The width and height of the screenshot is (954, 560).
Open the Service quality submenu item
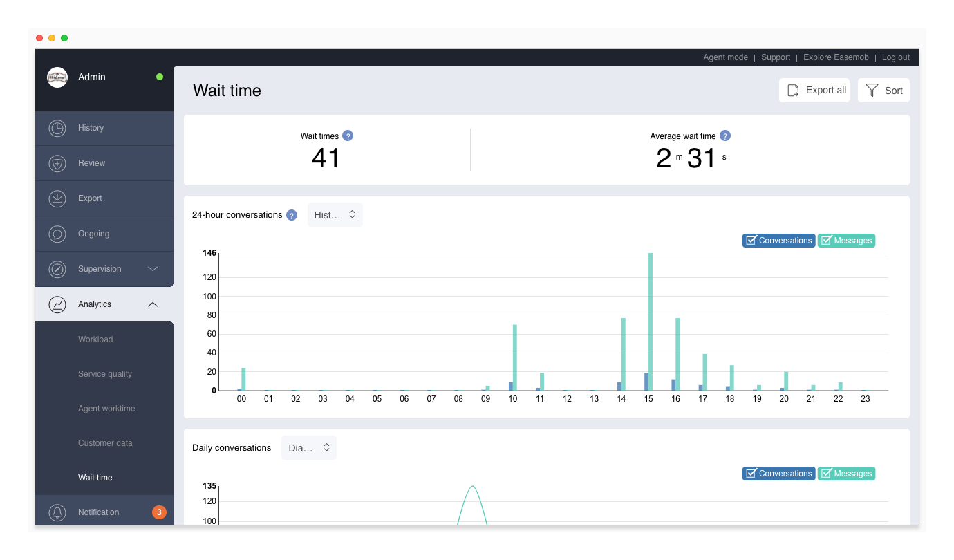tap(105, 374)
